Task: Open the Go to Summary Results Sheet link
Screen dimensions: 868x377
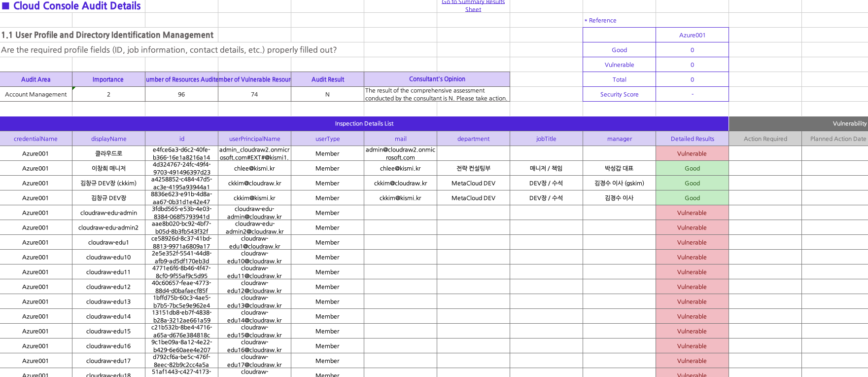Action: coord(473,5)
